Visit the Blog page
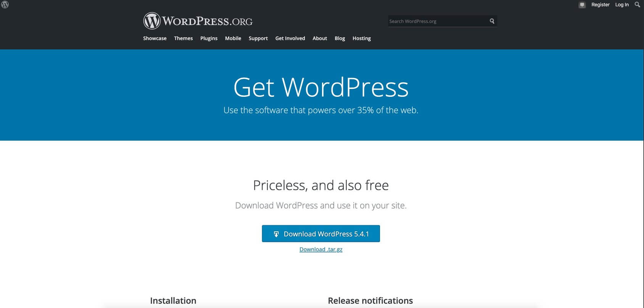Viewport: 644px width, 308px height. point(340,38)
